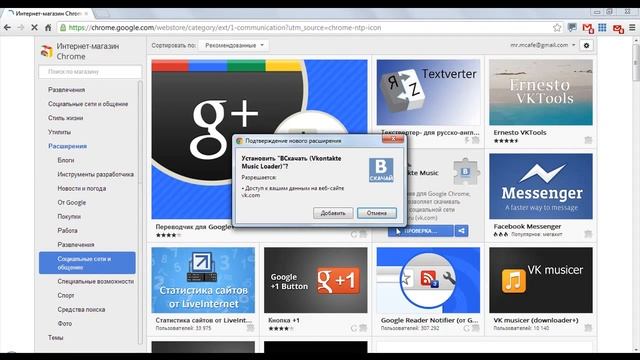Image resolution: width=640 pixels, height=360 pixels.
Task: Bookmark this page with the star icon
Action: (557, 28)
